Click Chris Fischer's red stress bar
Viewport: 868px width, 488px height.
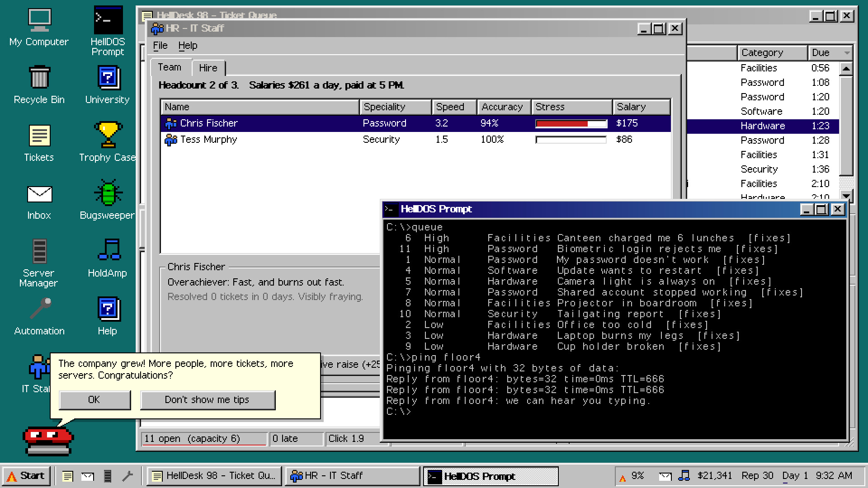point(571,124)
